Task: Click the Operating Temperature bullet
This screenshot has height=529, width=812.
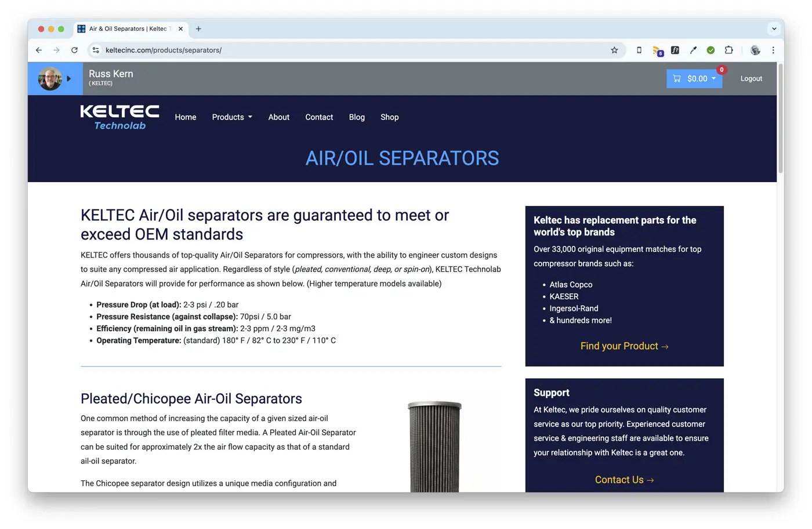Action: (x=216, y=340)
